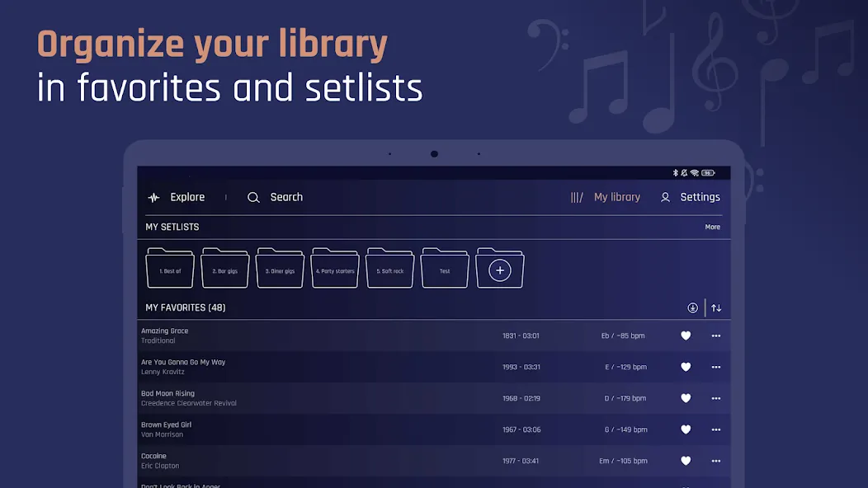
Task: Click the Search magnifier icon
Action: click(253, 198)
